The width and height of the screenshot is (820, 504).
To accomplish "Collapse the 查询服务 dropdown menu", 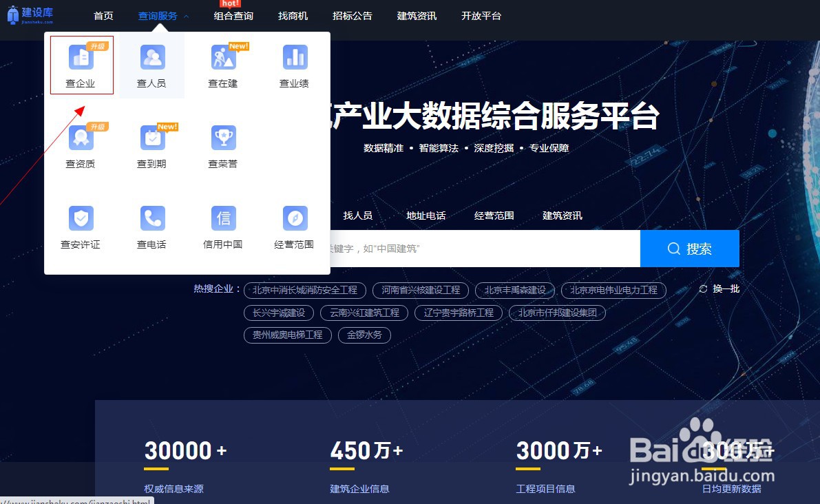I will [x=157, y=15].
